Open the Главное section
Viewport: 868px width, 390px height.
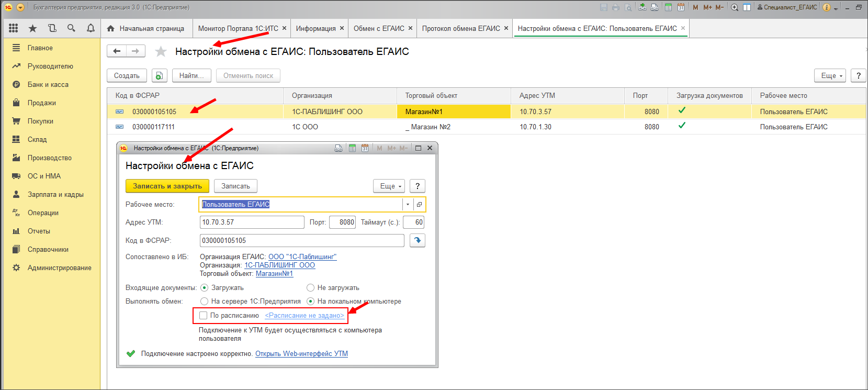point(40,48)
